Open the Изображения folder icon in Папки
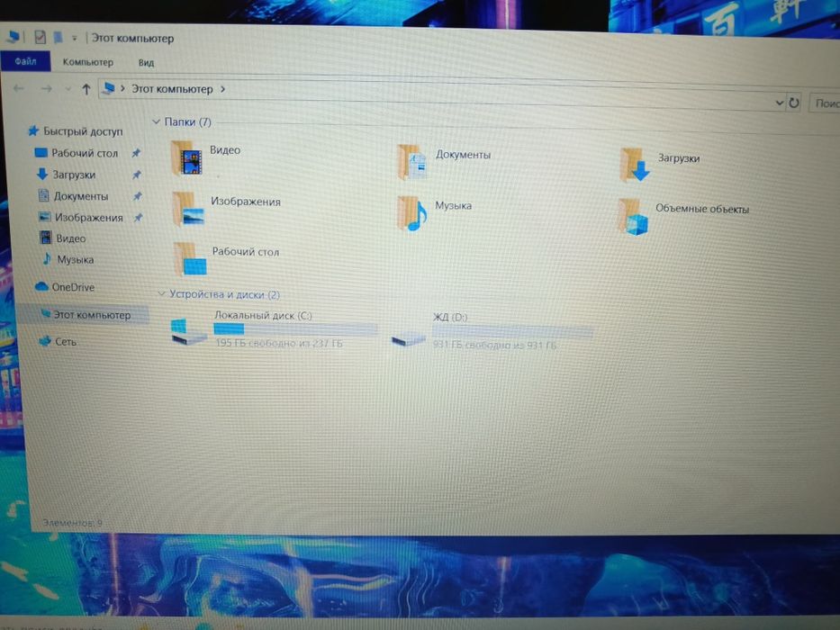The height and width of the screenshot is (630, 840). click(188, 210)
